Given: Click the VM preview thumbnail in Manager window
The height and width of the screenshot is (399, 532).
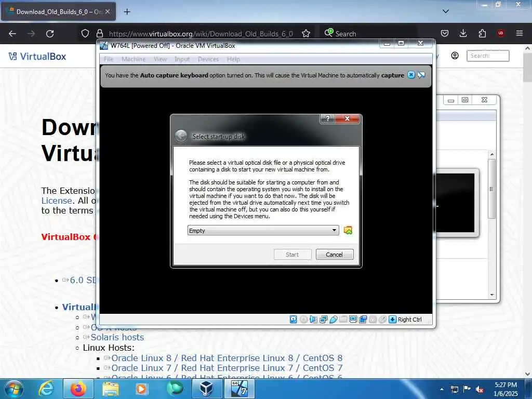Looking at the screenshot, I should tap(455, 203).
